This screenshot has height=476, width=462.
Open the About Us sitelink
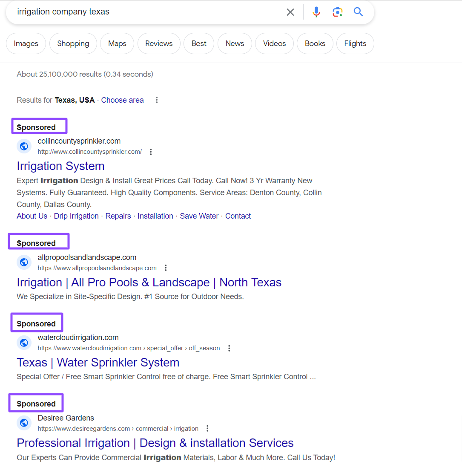(x=32, y=216)
